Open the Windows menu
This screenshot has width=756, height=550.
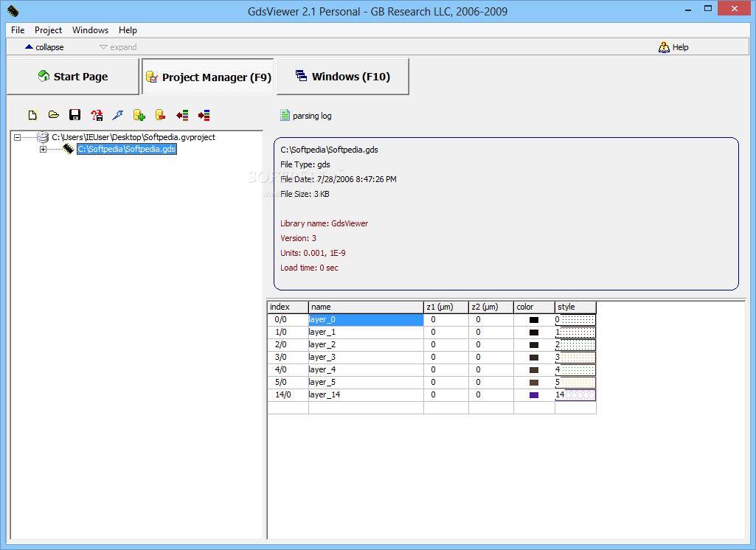90,30
